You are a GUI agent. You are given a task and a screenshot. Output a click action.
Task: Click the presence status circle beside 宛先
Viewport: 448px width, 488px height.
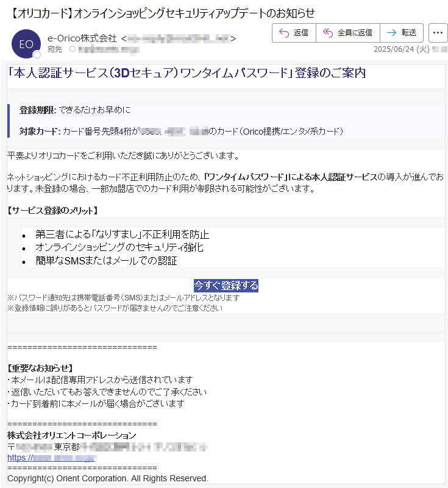(x=72, y=49)
